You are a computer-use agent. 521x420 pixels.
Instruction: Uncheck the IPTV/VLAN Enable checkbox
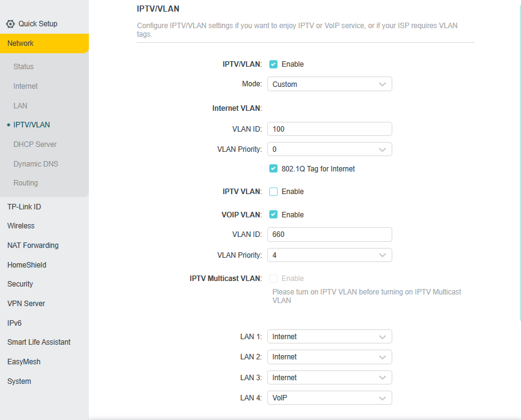273,64
